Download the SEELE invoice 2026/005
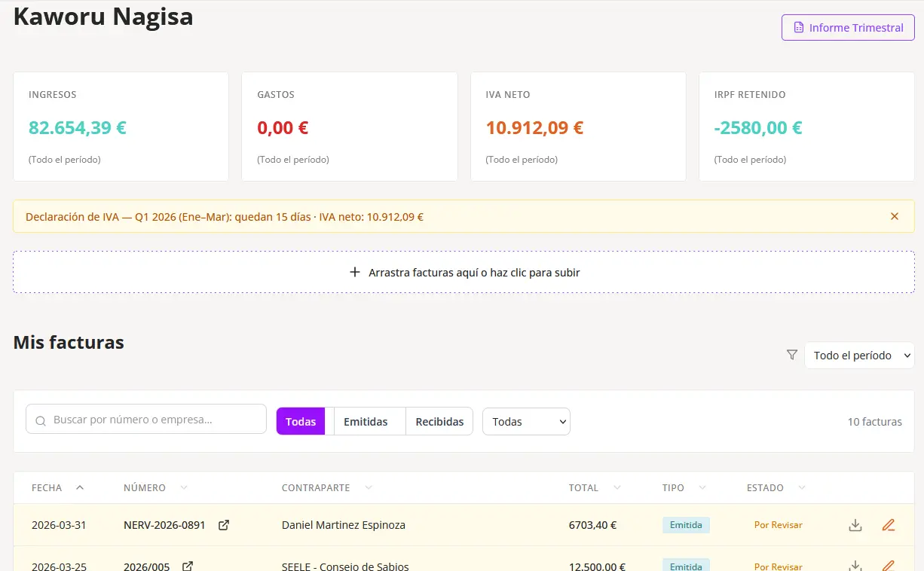Screen dimensions: 924x571 (x=855, y=565)
